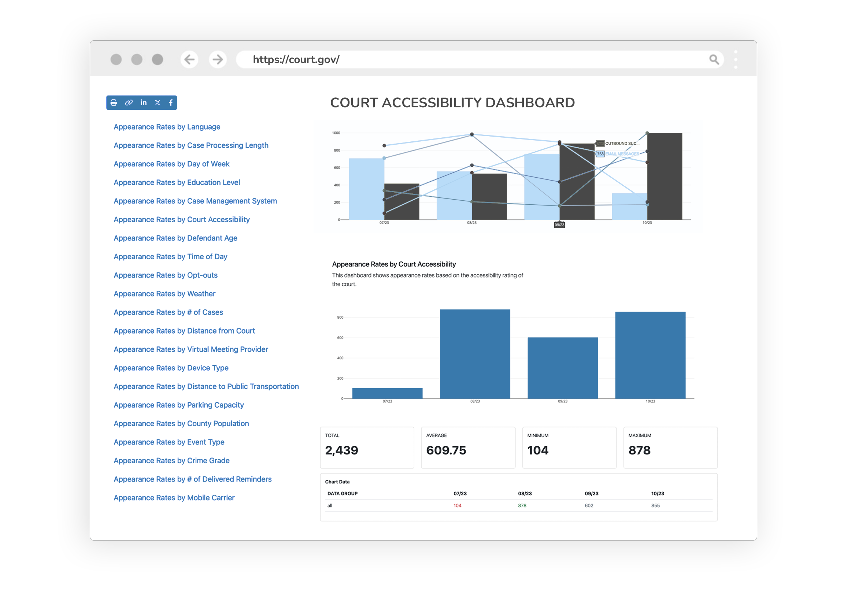Share the dashboard on X
This screenshot has height=616, width=844.
[157, 103]
